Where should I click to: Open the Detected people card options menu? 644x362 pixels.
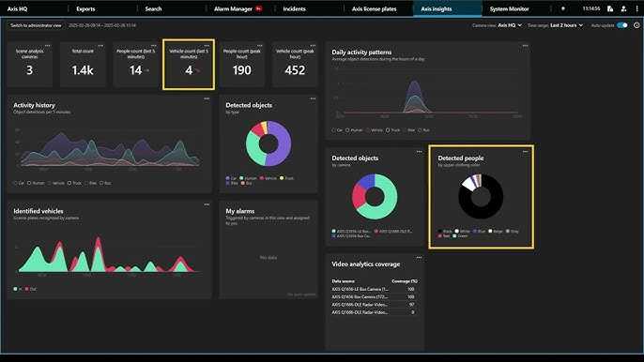(x=525, y=151)
